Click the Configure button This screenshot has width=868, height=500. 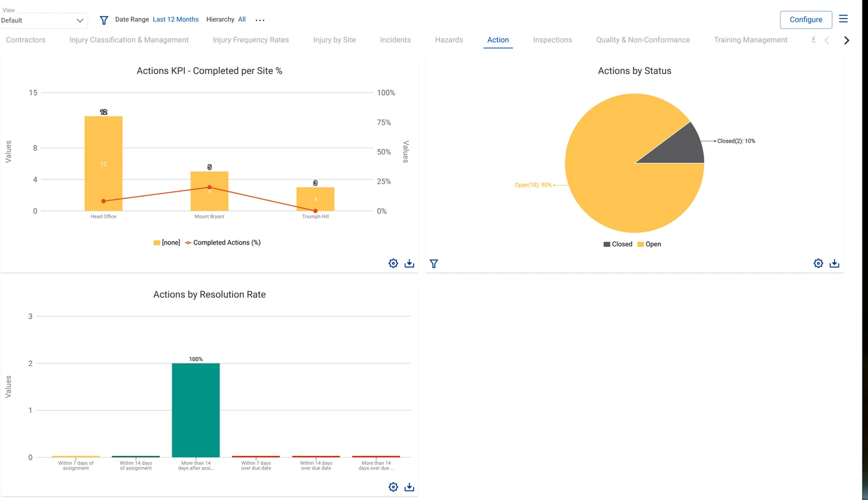[806, 20]
